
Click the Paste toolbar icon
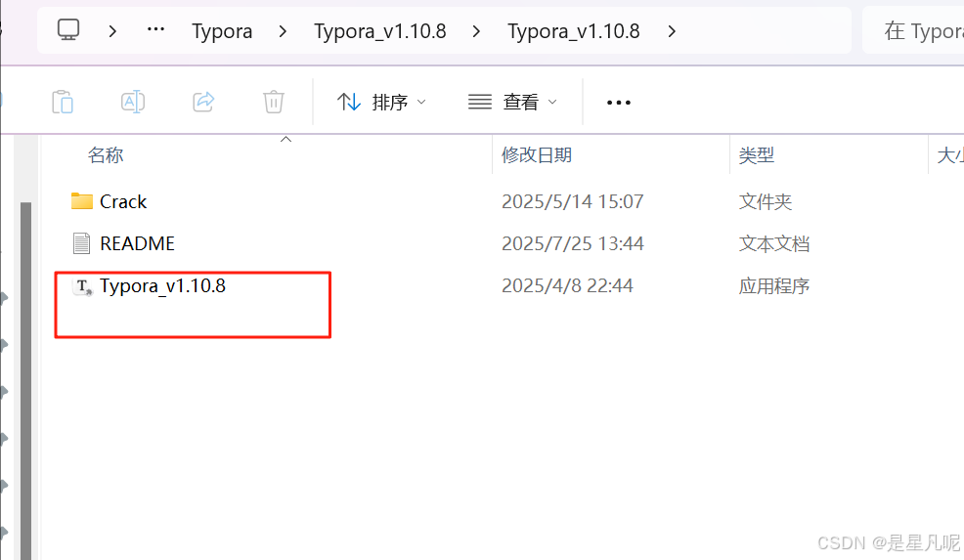(x=63, y=102)
